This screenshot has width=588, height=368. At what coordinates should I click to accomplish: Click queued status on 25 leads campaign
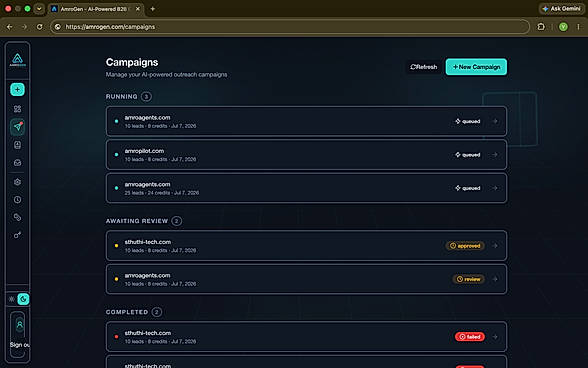468,188
